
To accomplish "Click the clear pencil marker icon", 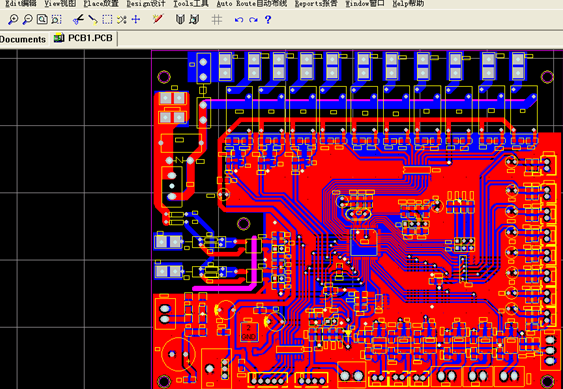I will 158,19.
